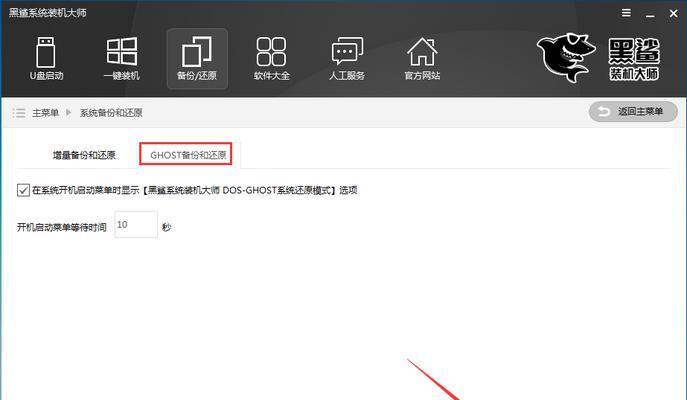This screenshot has height=400, width=687.
Task: Switch to the GHOST备份和还原 tab
Action: (186, 154)
